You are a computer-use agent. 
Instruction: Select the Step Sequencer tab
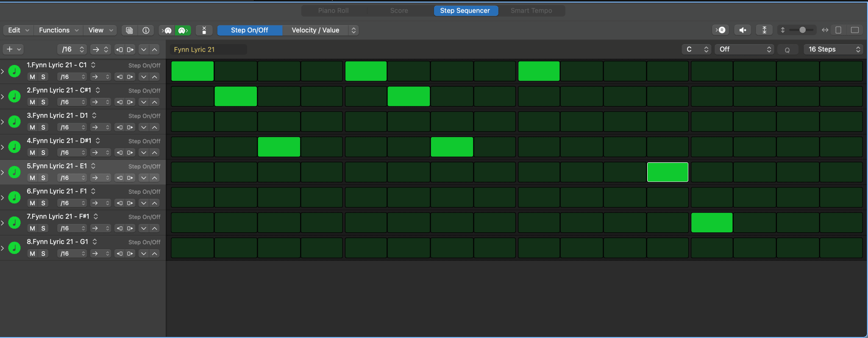(x=465, y=11)
